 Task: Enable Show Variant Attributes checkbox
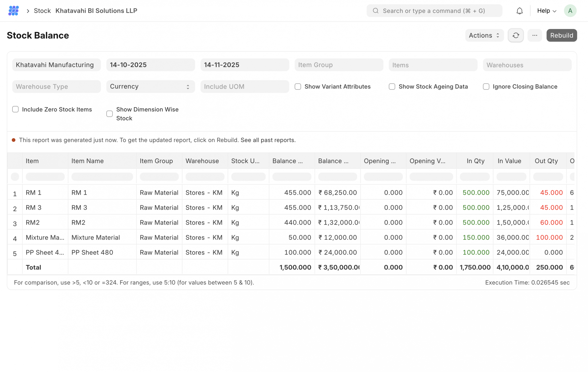(298, 86)
